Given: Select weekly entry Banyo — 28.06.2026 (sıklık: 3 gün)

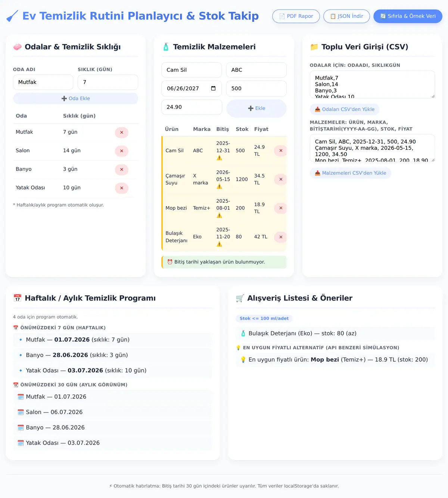Looking at the screenshot, I should 113,355.
